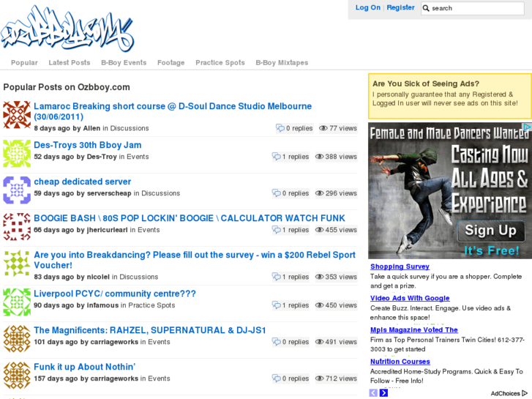The height and width of the screenshot is (399, 532).
Task: Click author jhericurlearl name
Action: [x=108, y=230]
